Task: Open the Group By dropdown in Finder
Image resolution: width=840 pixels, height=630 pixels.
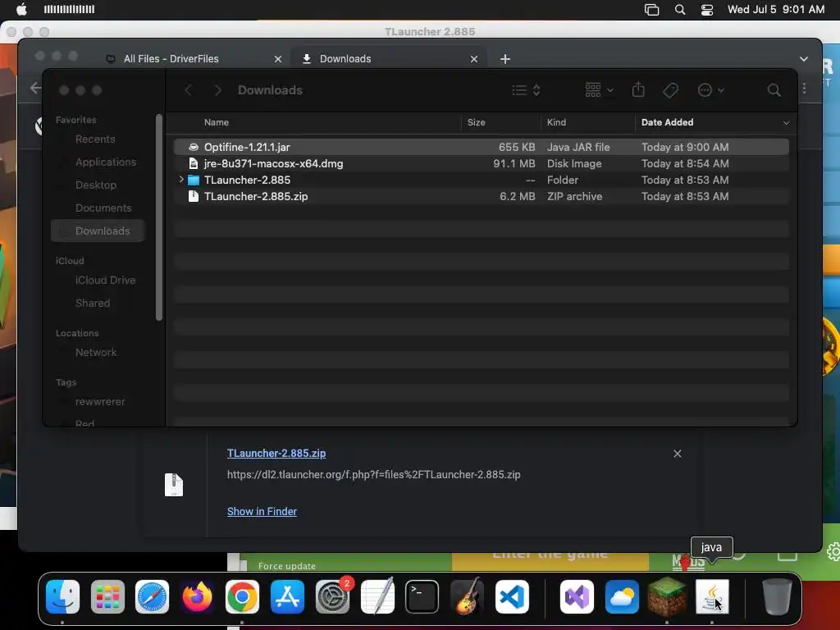Action: tap(599, 90)
